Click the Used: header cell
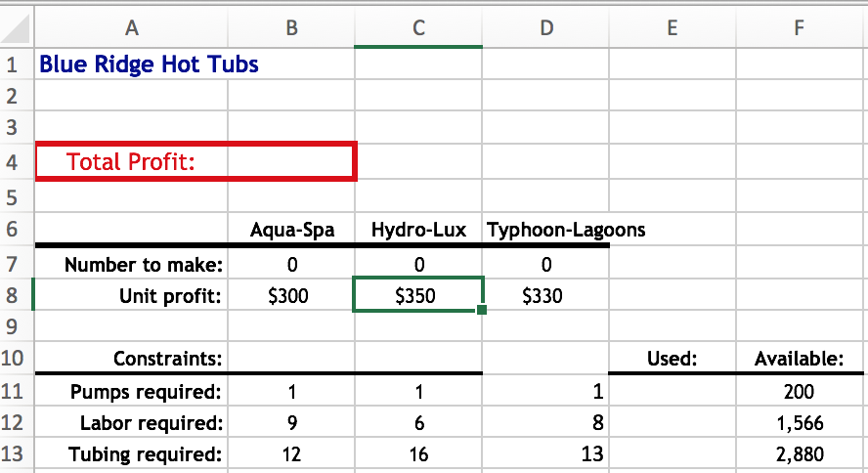The width and height of the screenshot is (868, 473). coord(673,358)
